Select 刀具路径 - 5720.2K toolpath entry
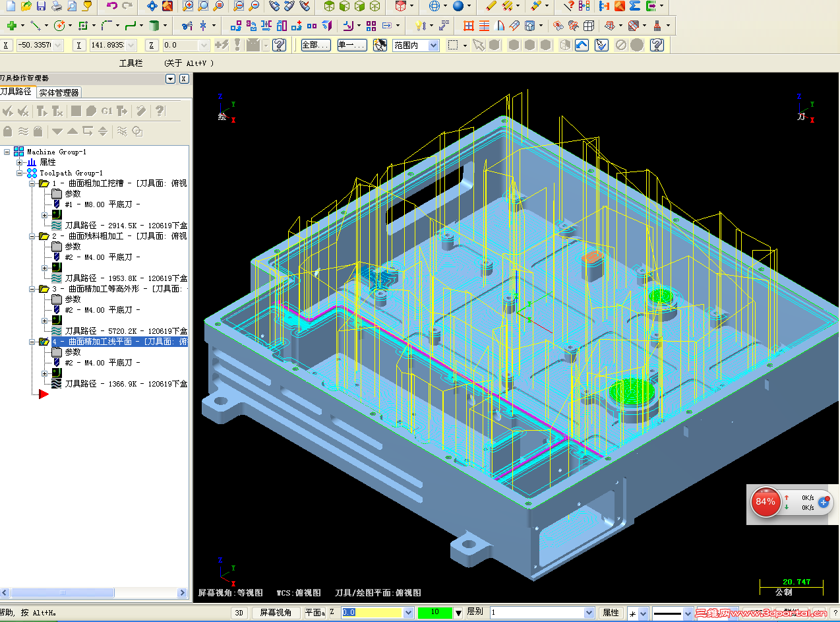Viewport: 840px width, 622px height. (126, 331)
